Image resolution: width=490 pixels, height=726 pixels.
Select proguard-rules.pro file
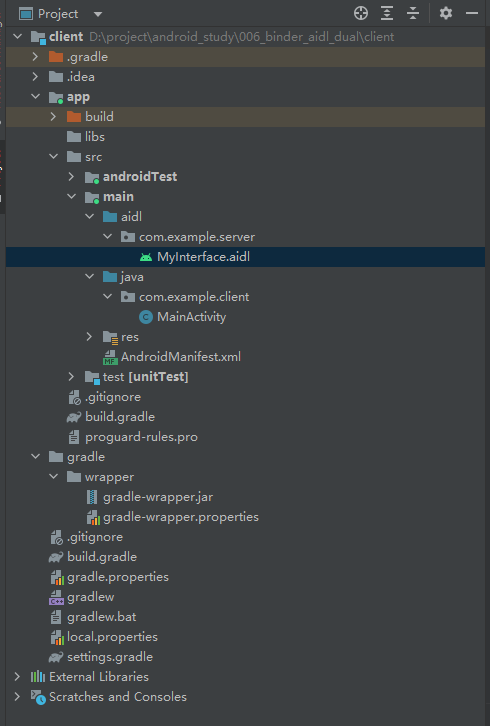coord(141,437)
